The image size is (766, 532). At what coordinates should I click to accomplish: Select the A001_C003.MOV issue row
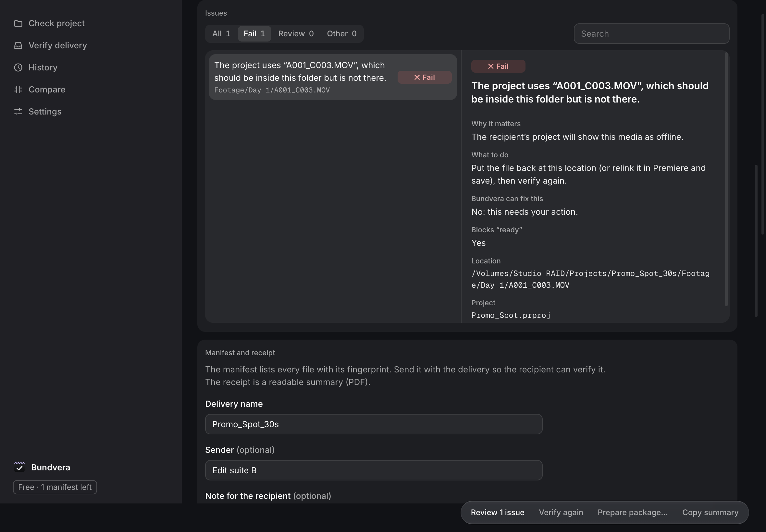coord(332,77)
